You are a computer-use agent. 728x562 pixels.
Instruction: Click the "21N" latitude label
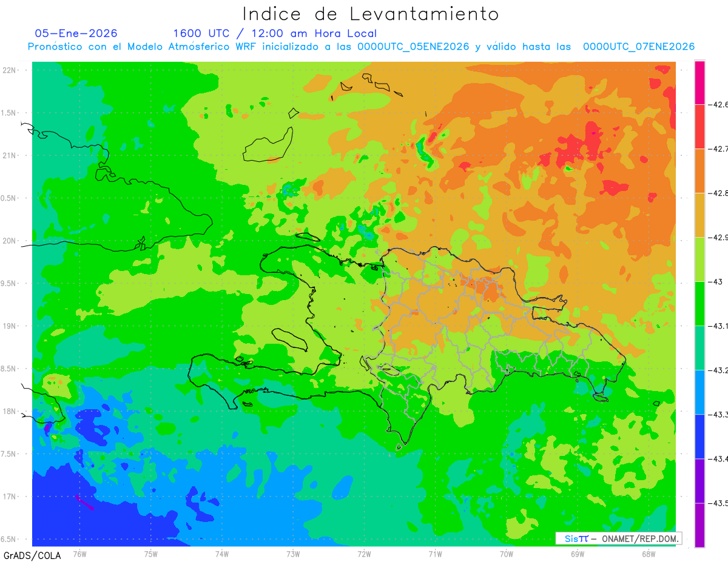click(10, 155)
